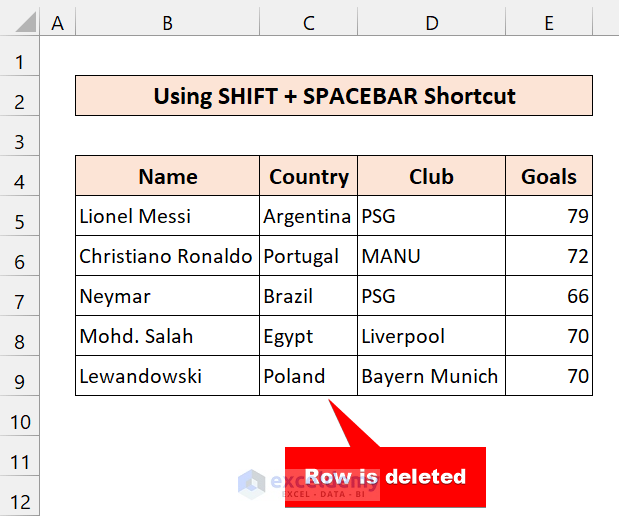Select row 5 header
619x516 pixels.
pyautogui.click(x=20, y=216)
